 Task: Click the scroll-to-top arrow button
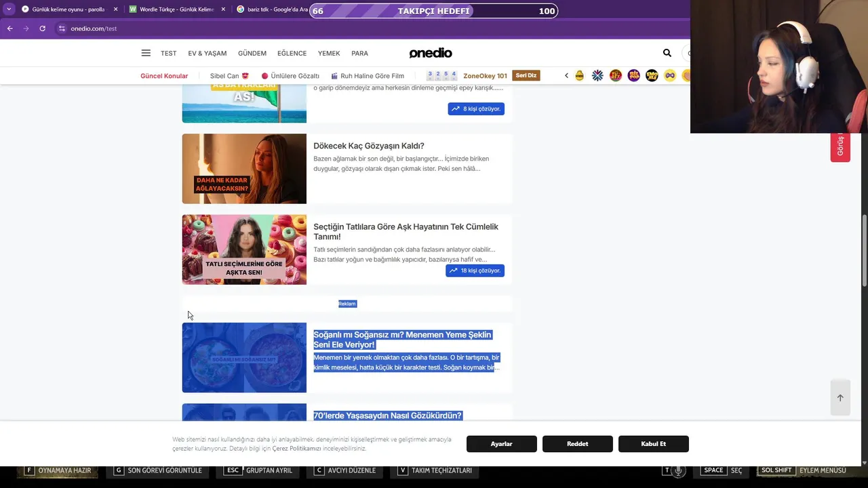pos(840,398)
